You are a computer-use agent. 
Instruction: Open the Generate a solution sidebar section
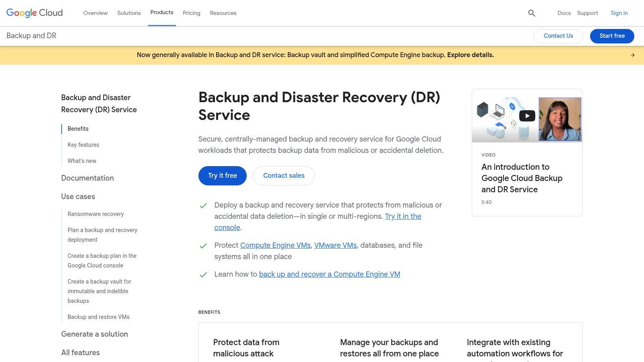tap(95, 334)
